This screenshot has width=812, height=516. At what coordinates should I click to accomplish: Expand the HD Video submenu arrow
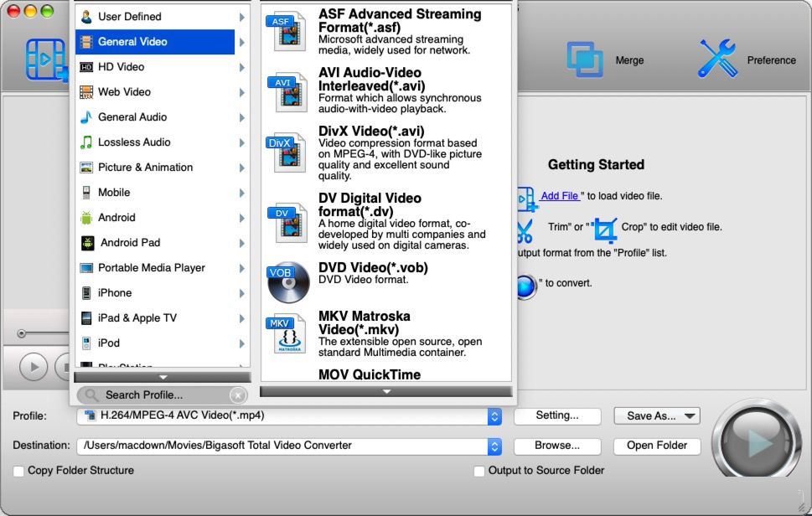point(242,67)
